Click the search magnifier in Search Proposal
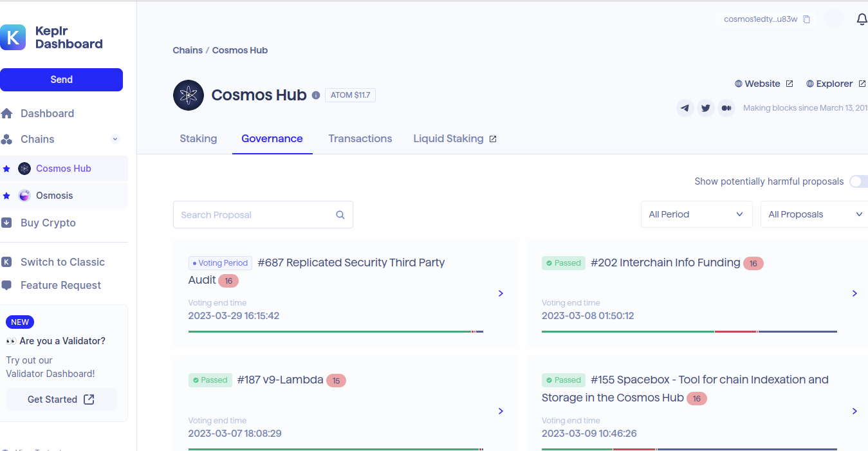Viewport: 868px width, 451px height. pos(340,215)
